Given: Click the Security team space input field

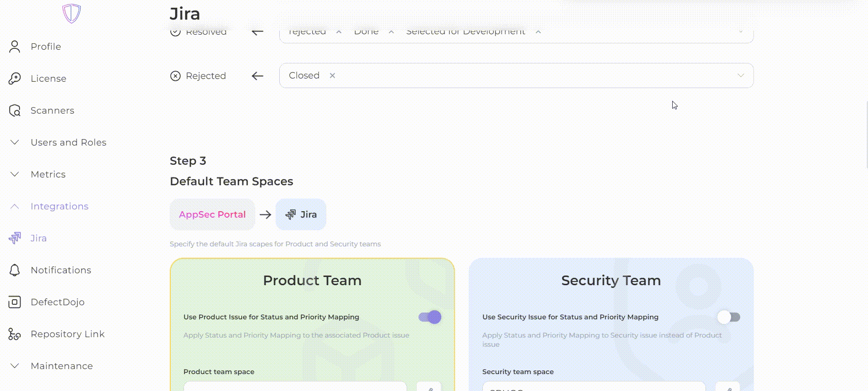Looking at the screenshot, I should [x=593, y=386].
